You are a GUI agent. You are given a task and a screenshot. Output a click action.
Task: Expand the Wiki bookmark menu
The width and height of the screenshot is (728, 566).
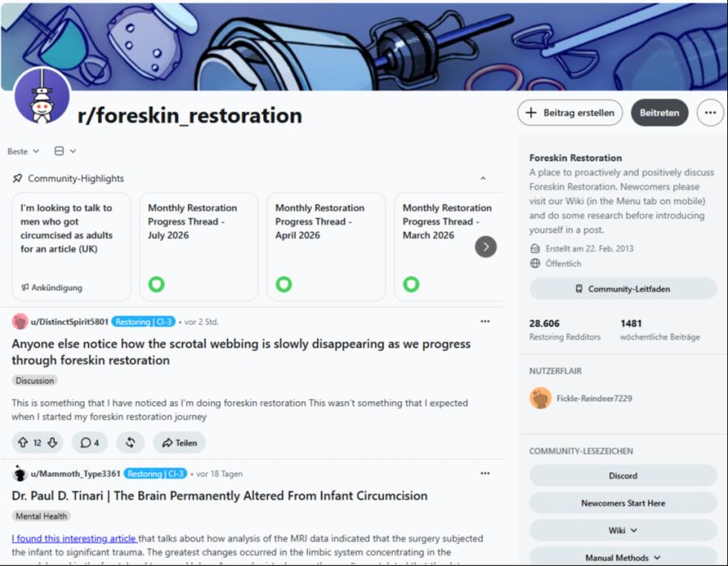[623, 530]
